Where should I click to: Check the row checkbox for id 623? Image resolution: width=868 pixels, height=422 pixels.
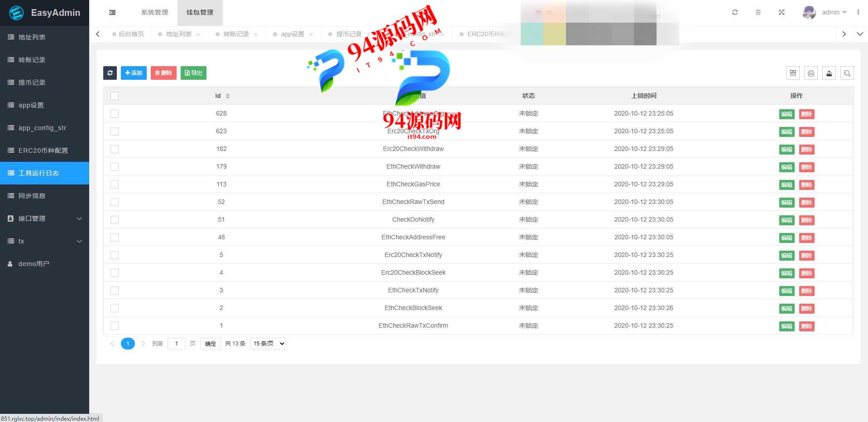(x=115, y=131)
